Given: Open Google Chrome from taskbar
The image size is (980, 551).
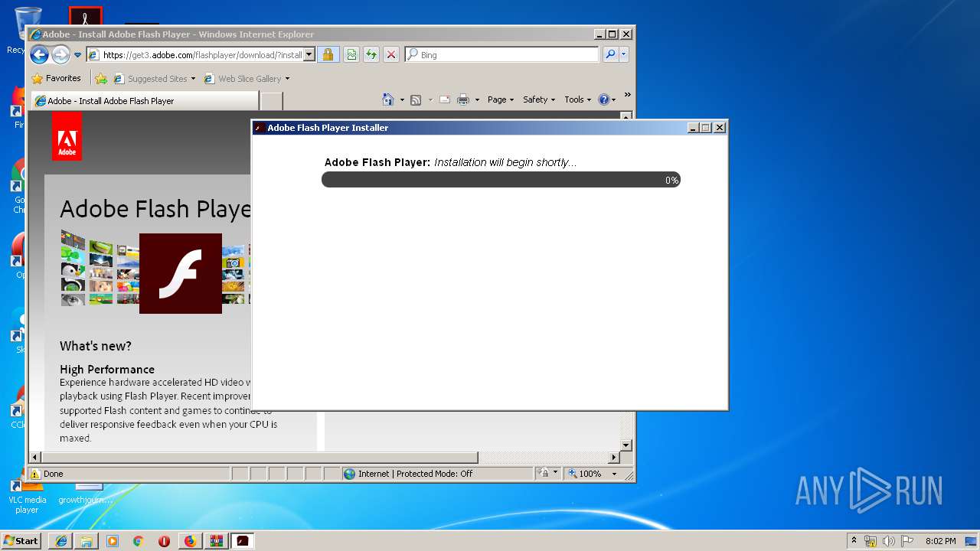Looking at the screenshot, I should pos(138,541).
